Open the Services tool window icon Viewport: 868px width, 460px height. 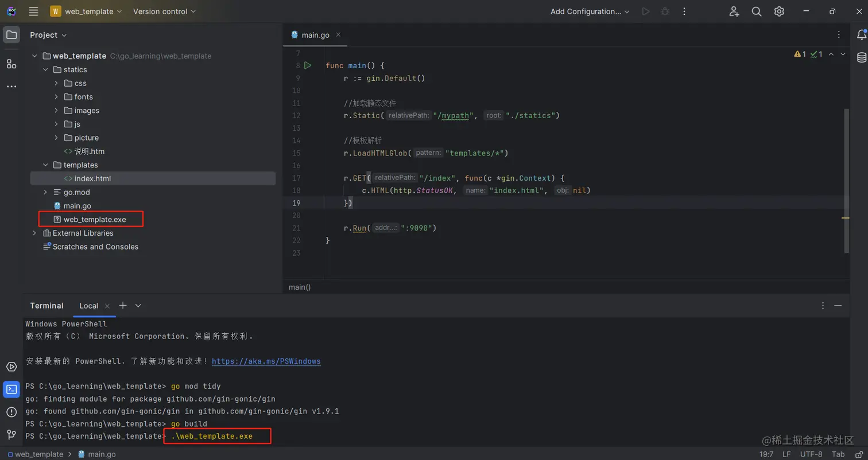11,367
